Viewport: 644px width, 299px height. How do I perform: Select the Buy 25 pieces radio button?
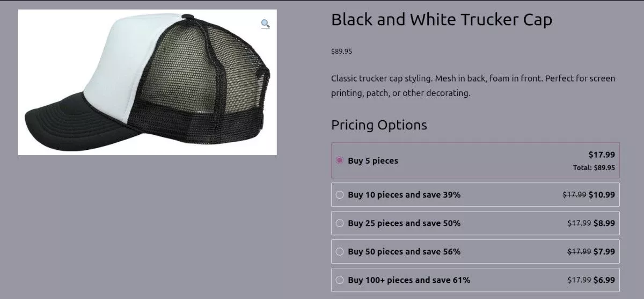coord(340,223)
